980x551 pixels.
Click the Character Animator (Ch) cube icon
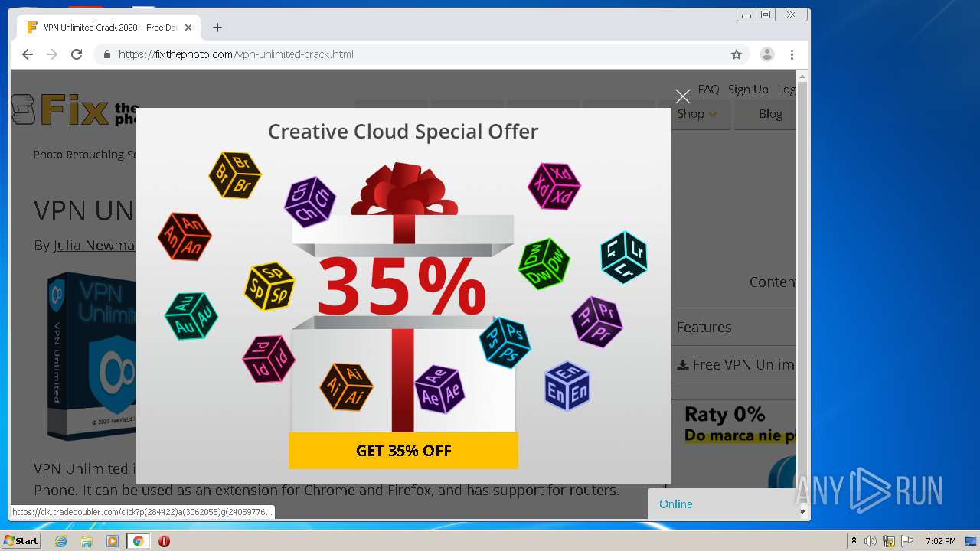310,202
